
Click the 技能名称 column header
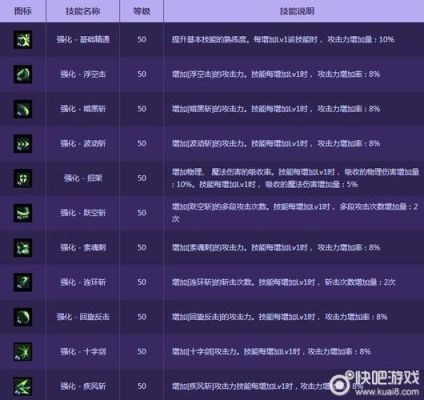83,11
